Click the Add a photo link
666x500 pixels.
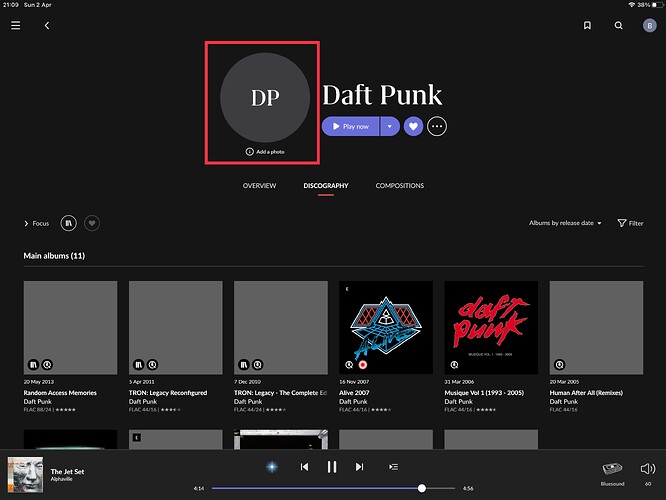265,151
